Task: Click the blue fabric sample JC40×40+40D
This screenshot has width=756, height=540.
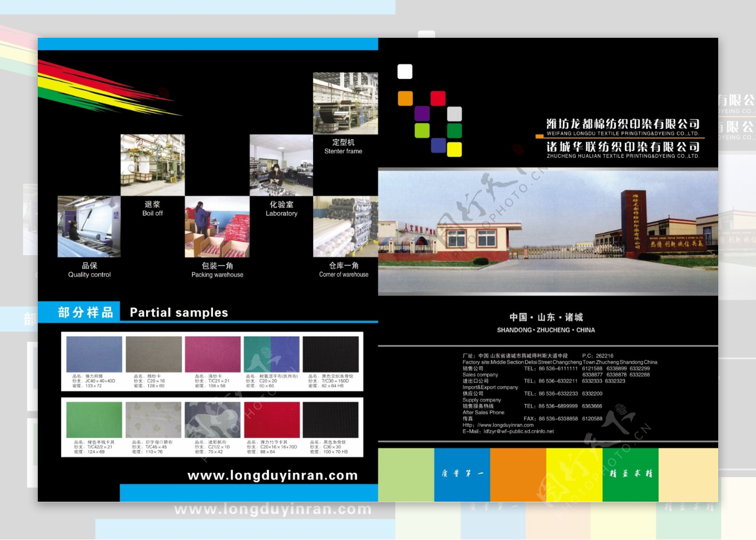Action: 94,354
